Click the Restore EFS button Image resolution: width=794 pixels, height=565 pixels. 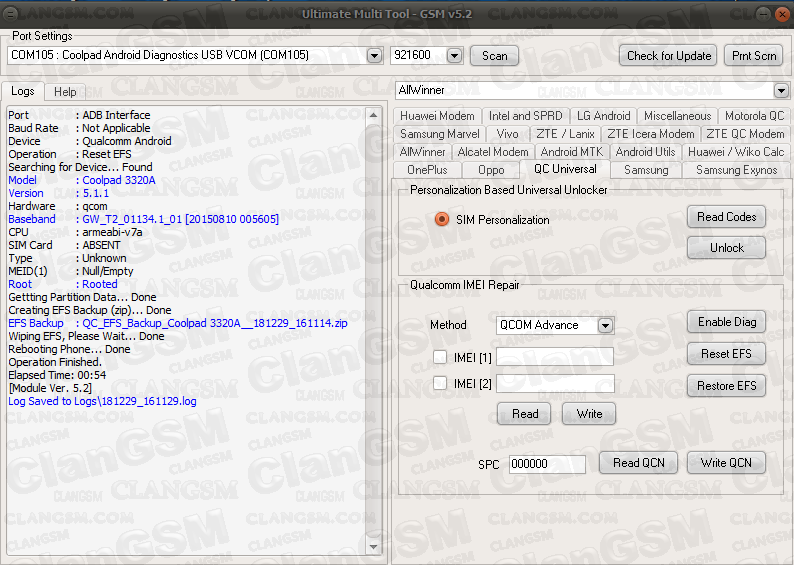(x=726, y=386)
